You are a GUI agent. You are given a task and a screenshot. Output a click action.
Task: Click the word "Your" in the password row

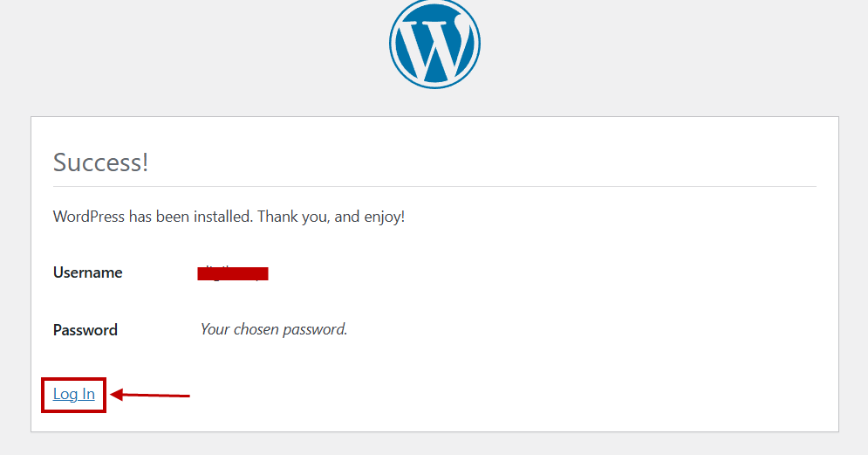coord(215,329)
